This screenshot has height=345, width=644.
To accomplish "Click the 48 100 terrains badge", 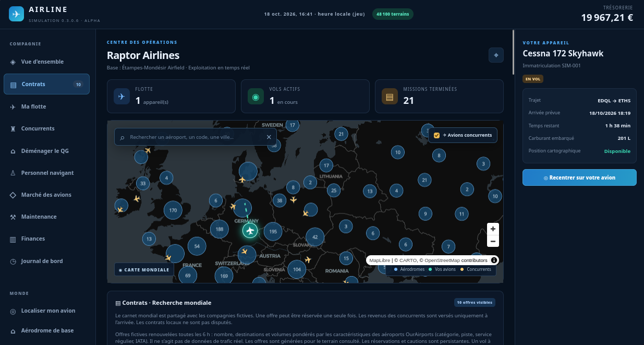I will (x=393, y=14).
